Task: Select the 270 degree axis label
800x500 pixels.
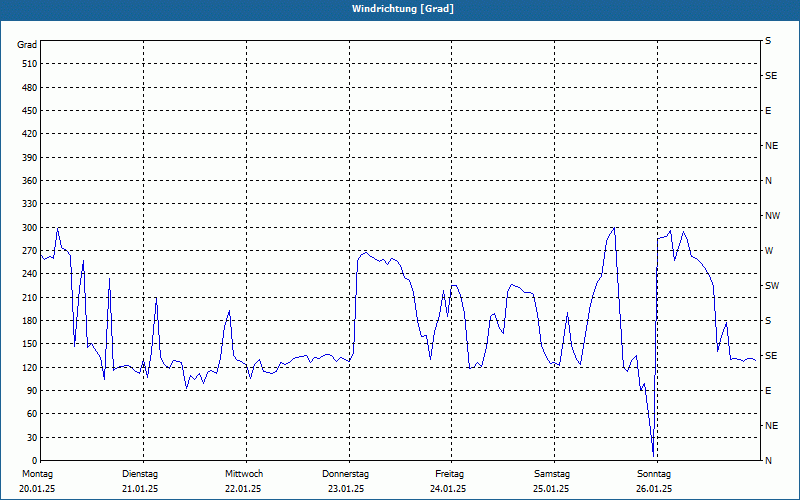Action: pos(30,251)
